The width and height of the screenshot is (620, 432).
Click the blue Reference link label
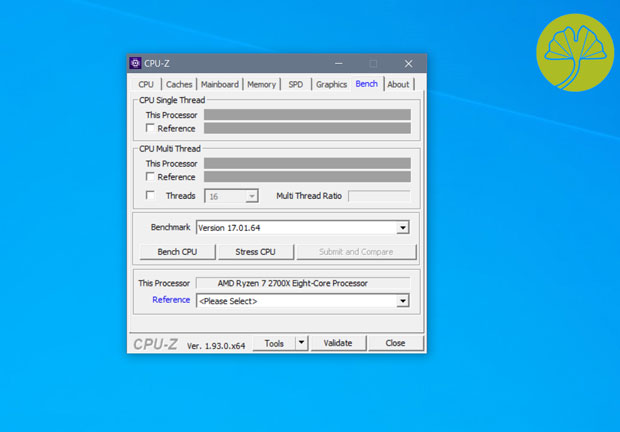click(171, 300)
